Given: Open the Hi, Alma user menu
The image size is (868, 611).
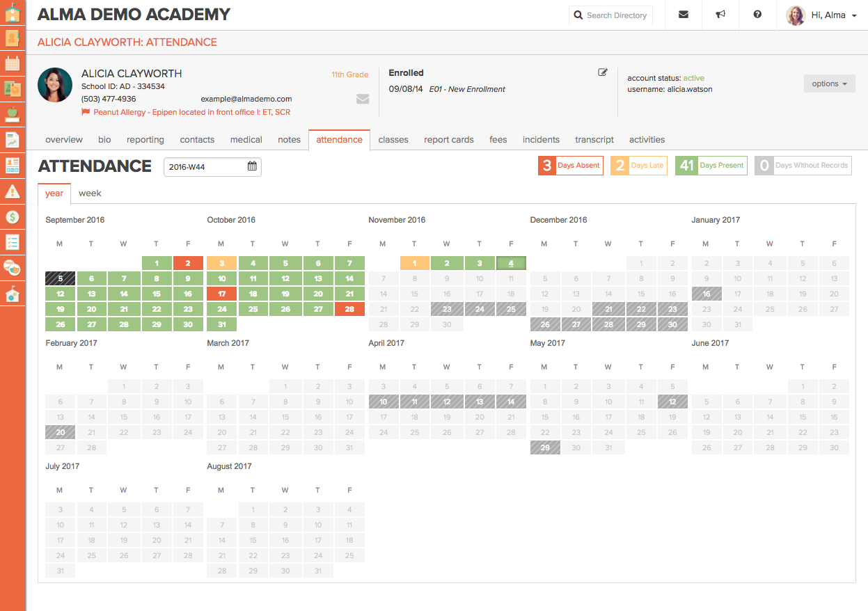Looking at the screenshot, I should click(x=822, y=15).
